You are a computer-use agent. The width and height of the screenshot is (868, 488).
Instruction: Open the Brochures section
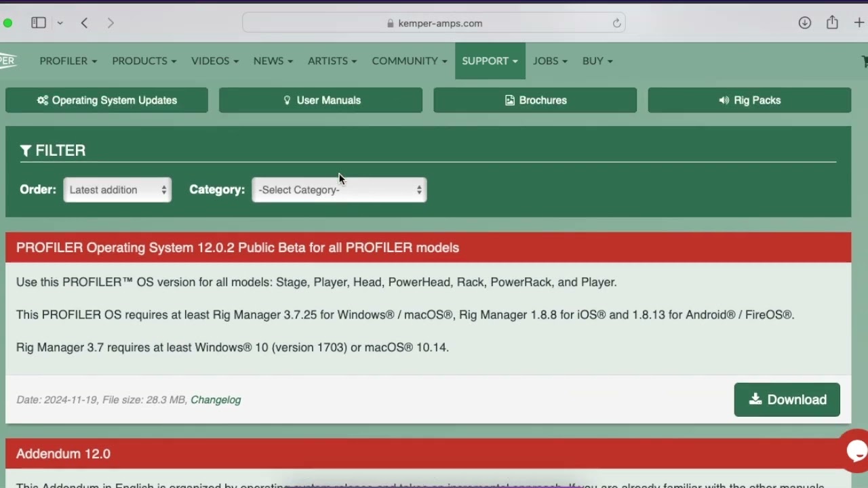(535, 100)
